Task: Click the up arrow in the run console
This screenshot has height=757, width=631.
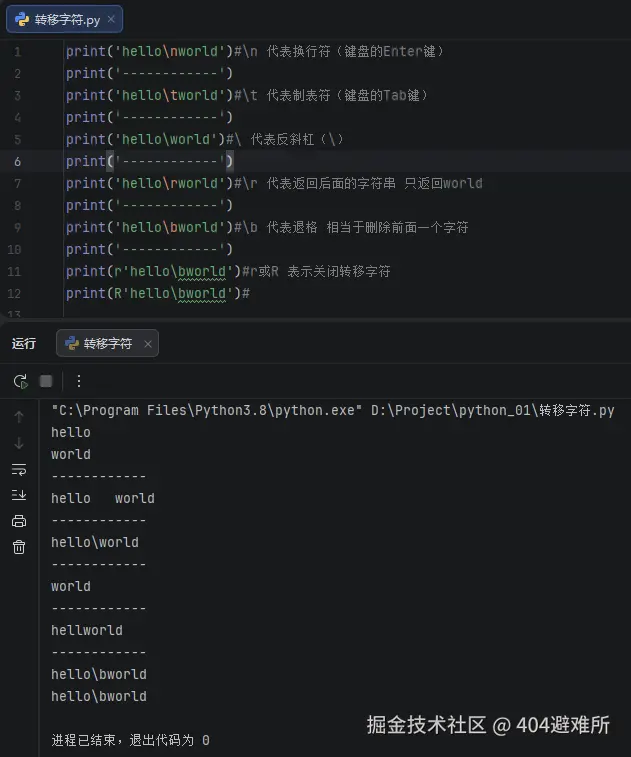Action: pyautogui.click(x=19, y=417)
